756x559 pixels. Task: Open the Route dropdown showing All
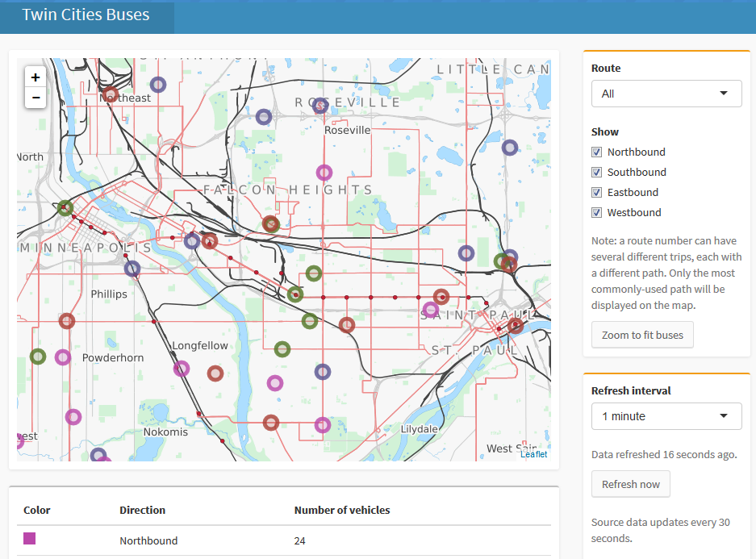tap(666, 94)
